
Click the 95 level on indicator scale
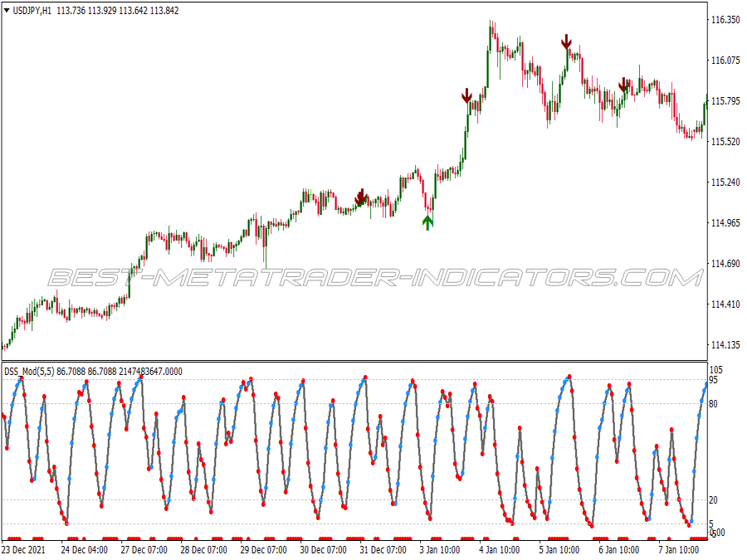(713, 380)
